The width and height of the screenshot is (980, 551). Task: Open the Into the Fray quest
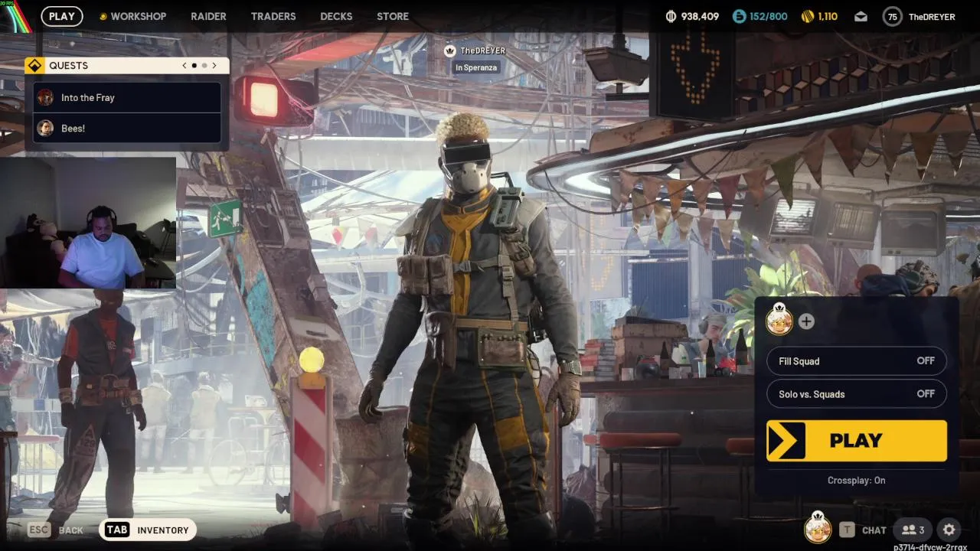click(127, 98)
